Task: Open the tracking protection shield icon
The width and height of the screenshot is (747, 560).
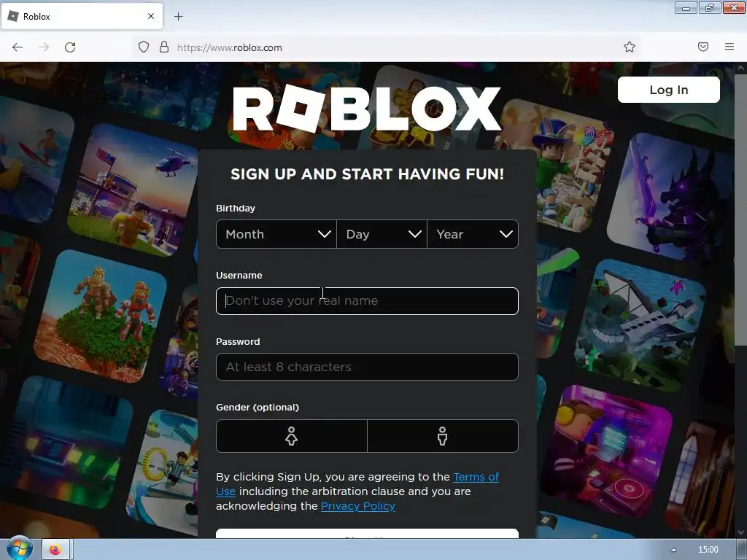Action: point(144,47)
